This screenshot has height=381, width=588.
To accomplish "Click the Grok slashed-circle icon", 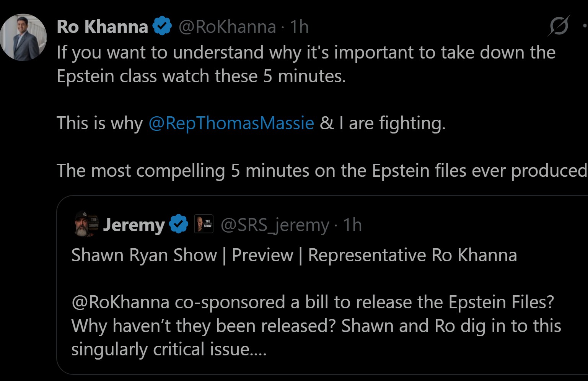I will tap(559, 26).
